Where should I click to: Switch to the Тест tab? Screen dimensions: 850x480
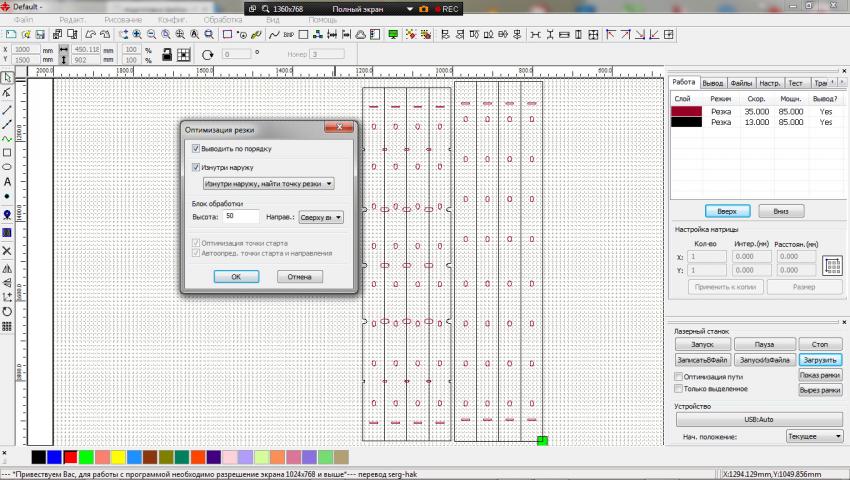[x=795, y=83]
